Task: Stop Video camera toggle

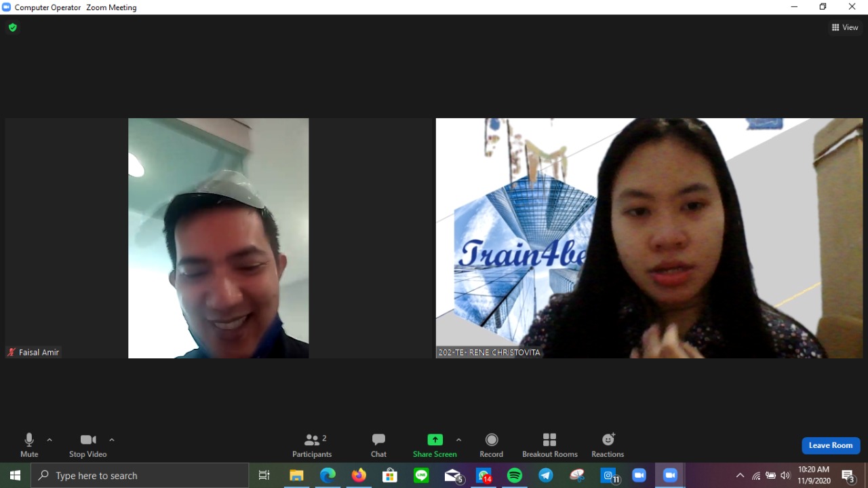Action: 88,445
